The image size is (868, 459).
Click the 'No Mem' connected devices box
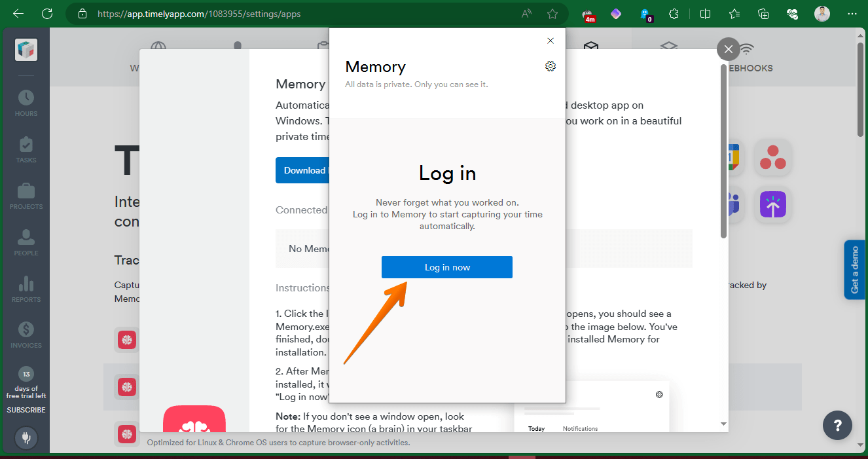(484, 248)
